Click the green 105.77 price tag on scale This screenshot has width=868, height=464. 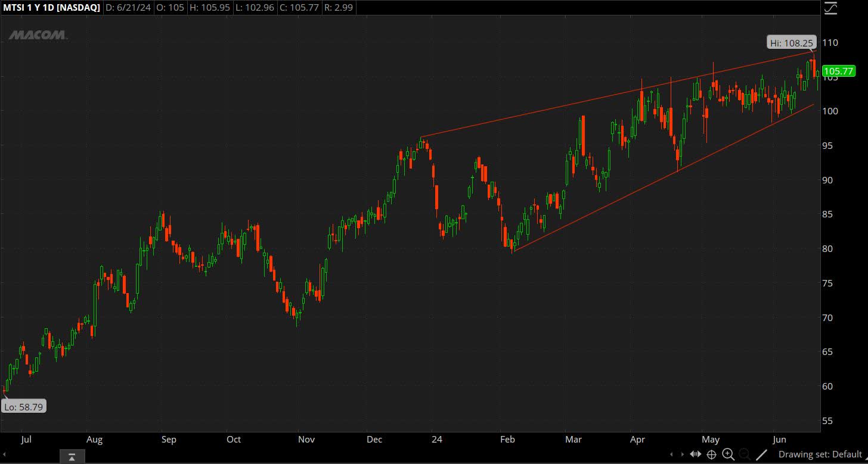tap(839, 71)
